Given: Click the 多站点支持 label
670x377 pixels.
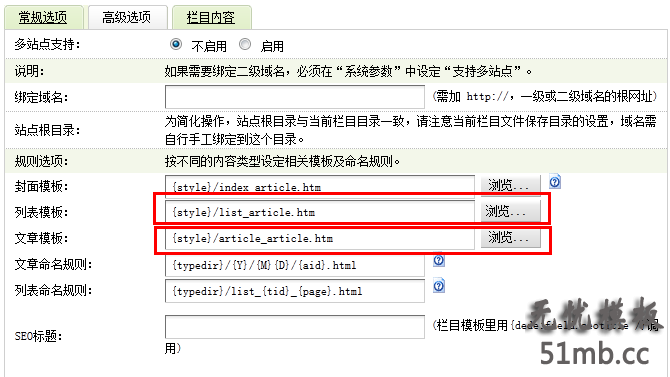Looking at the screenshot, I should (47, 44).
